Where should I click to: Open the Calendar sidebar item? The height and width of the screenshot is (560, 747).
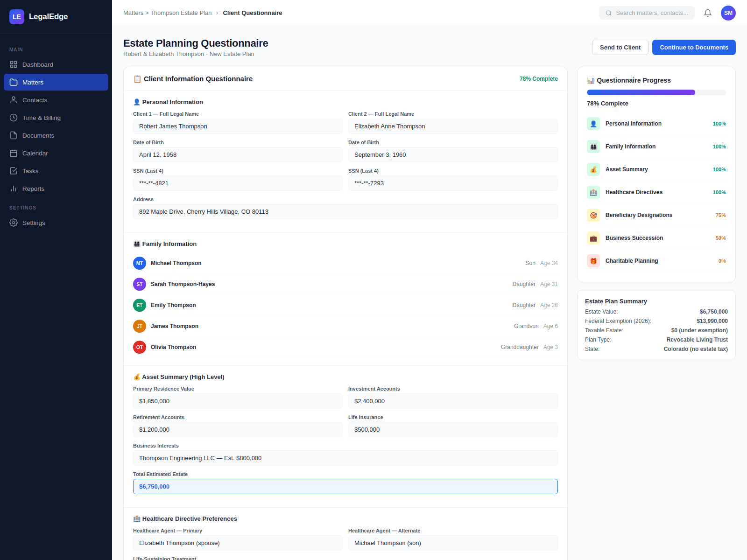point(56,153)
